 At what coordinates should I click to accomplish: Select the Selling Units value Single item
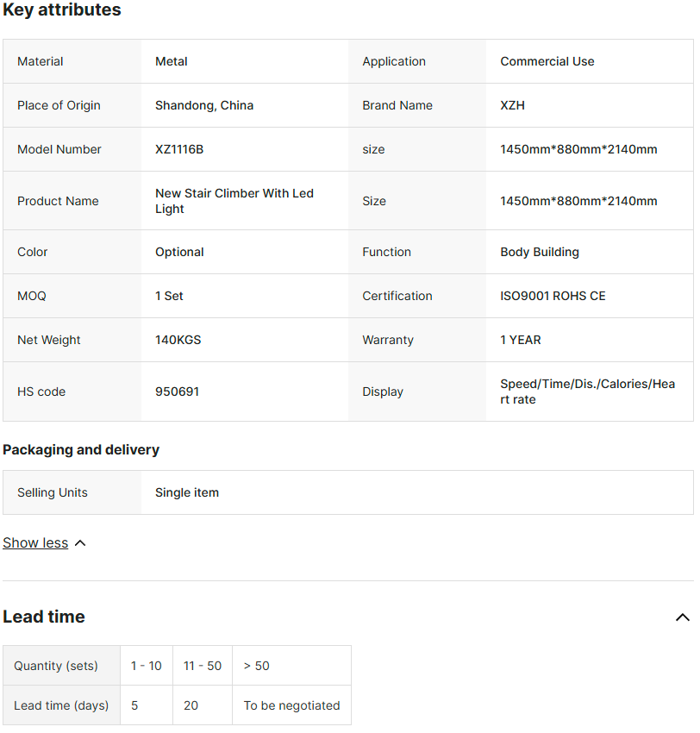[187, 492]
